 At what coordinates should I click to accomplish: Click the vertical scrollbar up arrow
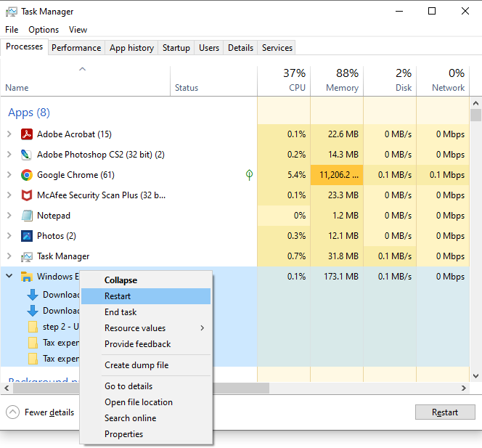click(x=475, y=103)
